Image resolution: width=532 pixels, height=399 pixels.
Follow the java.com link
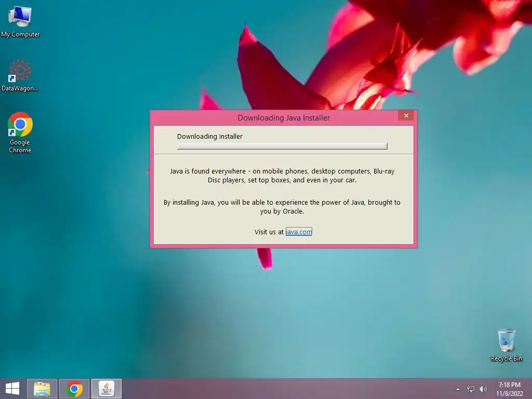click(x=299, y=232)
